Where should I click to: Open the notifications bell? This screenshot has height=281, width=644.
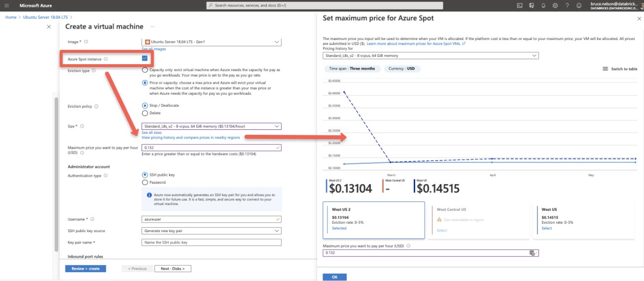543,5
